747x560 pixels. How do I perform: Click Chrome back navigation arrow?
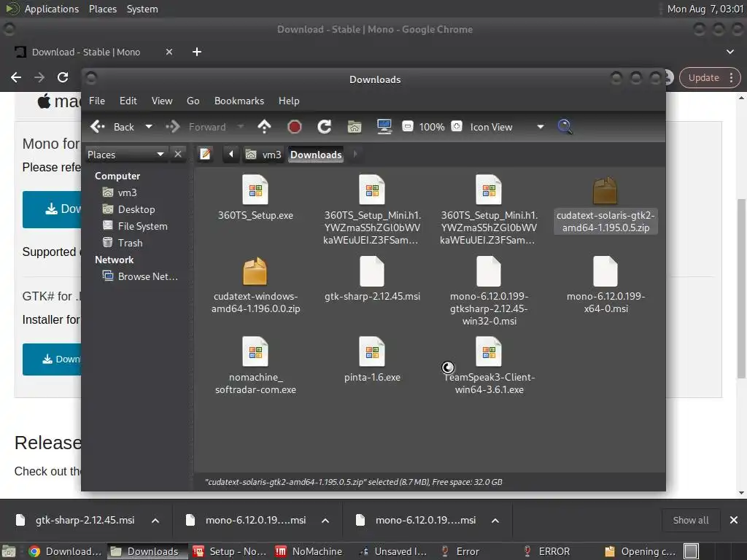pyautogui.click(x=16, y=77)
